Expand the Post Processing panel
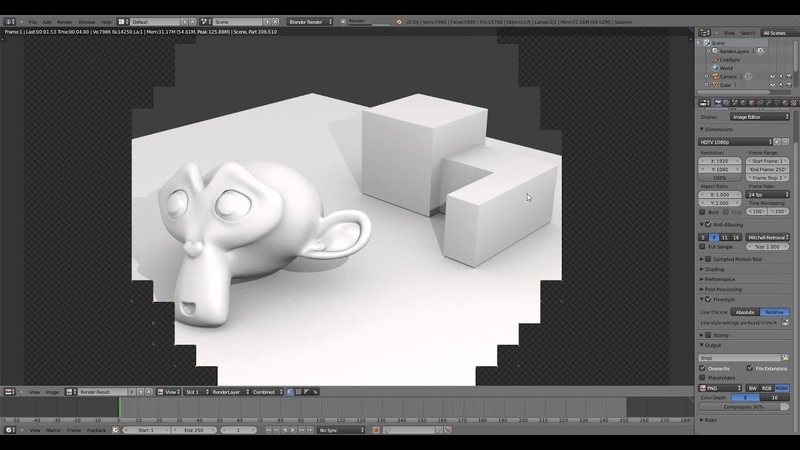Screen dimensions: 800x450 click(702, 289)
